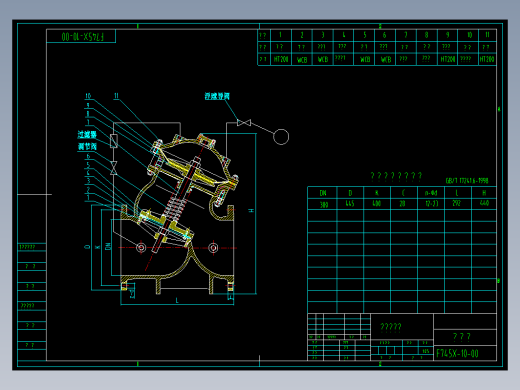Viewport: 520px width, 390px height.
Task: Click the right pressure port circle
Action: [213, 248]
